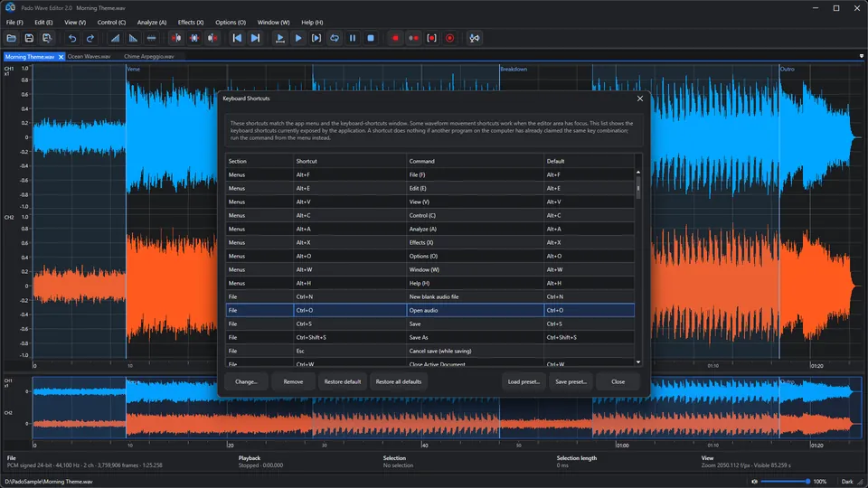Select the "Cancel save (while saving)" row
868x488 pixels.
(x=430, y=352)
